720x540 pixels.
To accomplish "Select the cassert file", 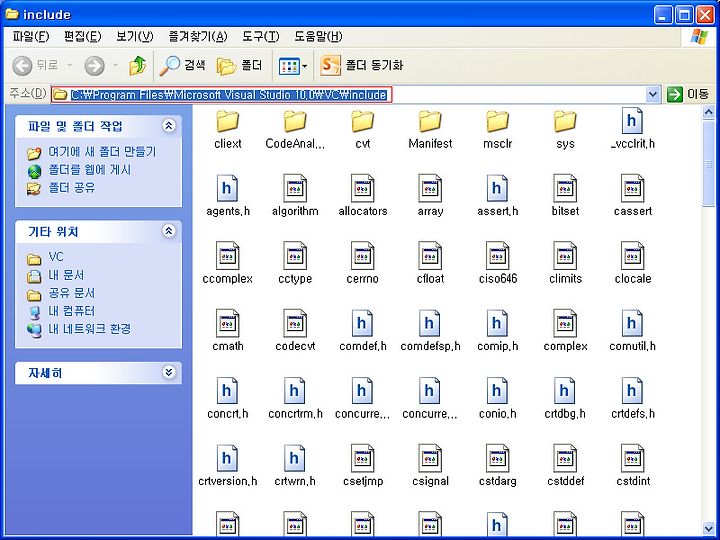I will point(633,197).
